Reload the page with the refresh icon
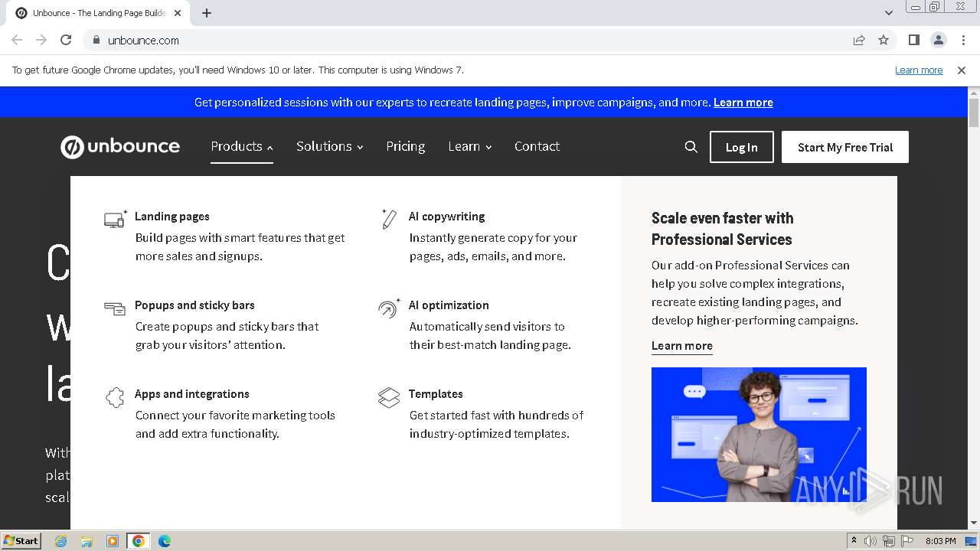Viewport: 980px width, 551px height. pyautogui.click(x=66, y=40)
